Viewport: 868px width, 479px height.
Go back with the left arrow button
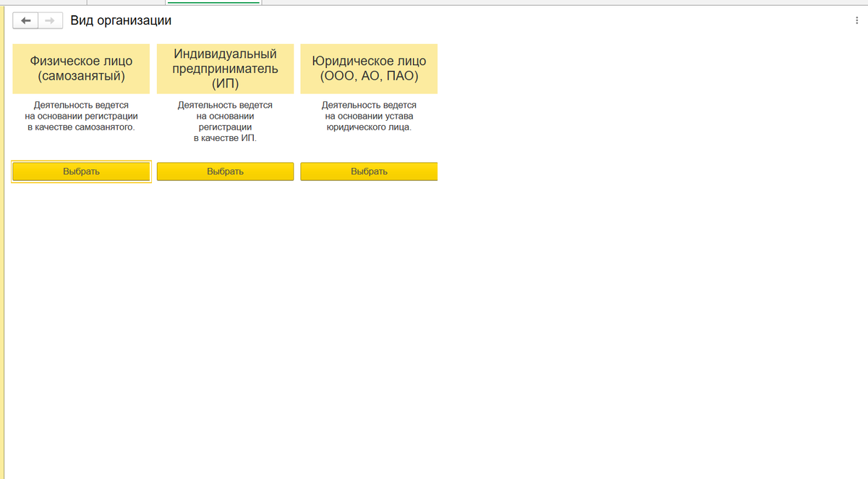(26, 21)
